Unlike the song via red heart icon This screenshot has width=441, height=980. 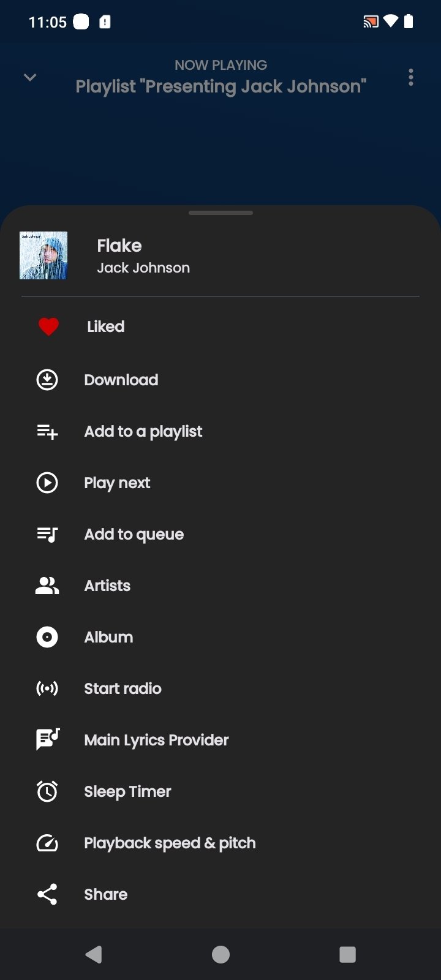click(x=48, y=327)
